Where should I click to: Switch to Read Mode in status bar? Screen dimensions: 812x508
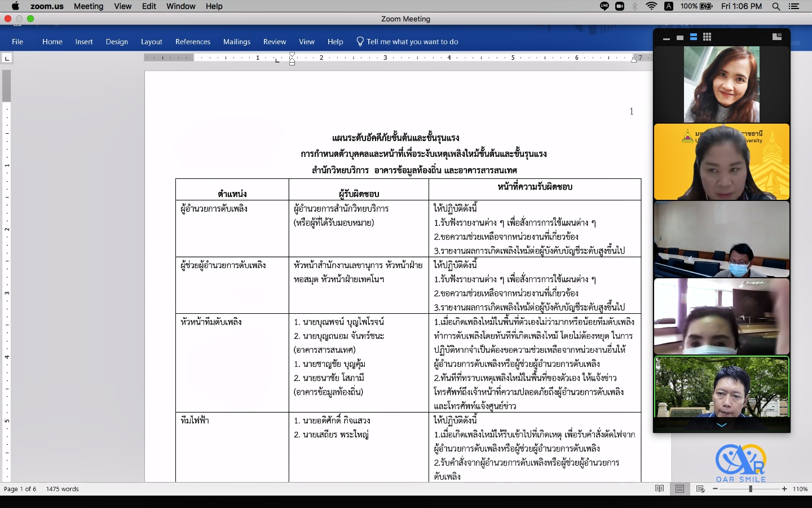point(659,489)
